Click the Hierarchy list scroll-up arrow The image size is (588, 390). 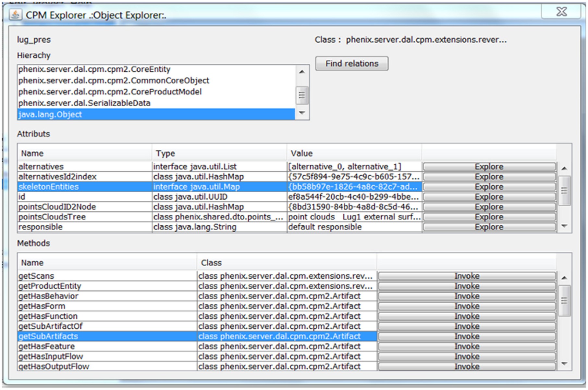[x=302, y=72]
